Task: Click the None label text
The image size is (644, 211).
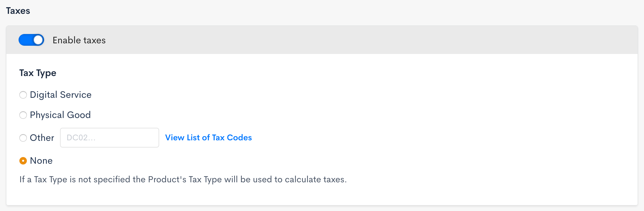Action: coord(41,161)
